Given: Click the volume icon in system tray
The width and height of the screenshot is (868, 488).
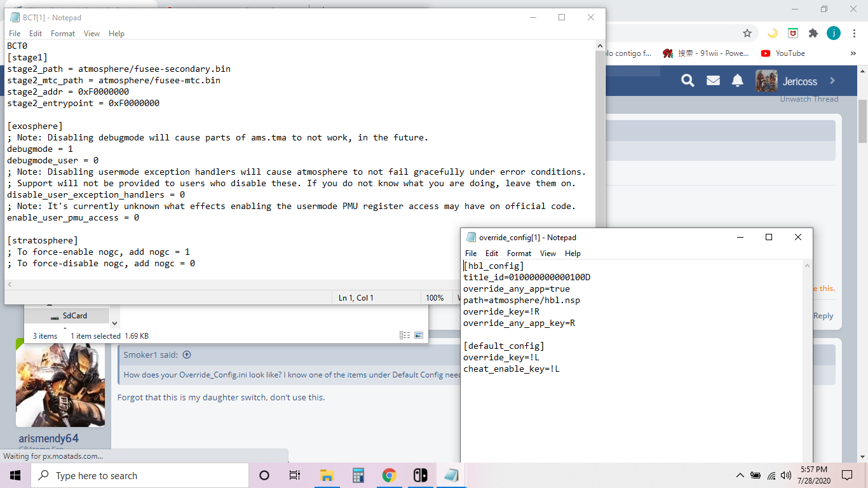Looking at the screenshot, I should [786, 475].
